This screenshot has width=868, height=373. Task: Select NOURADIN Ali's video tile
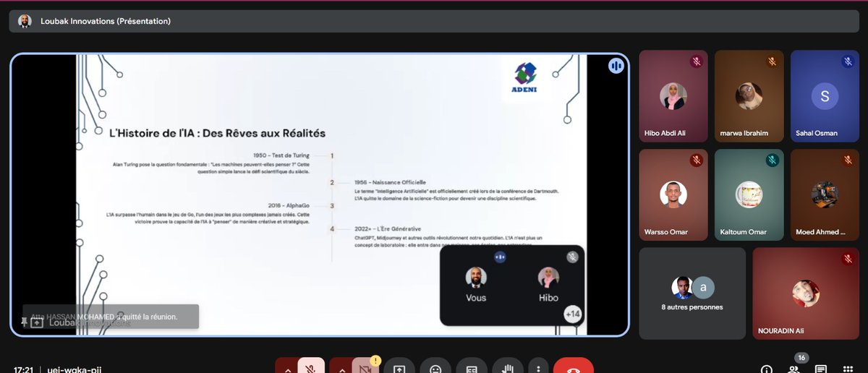[x=806, y=293]
